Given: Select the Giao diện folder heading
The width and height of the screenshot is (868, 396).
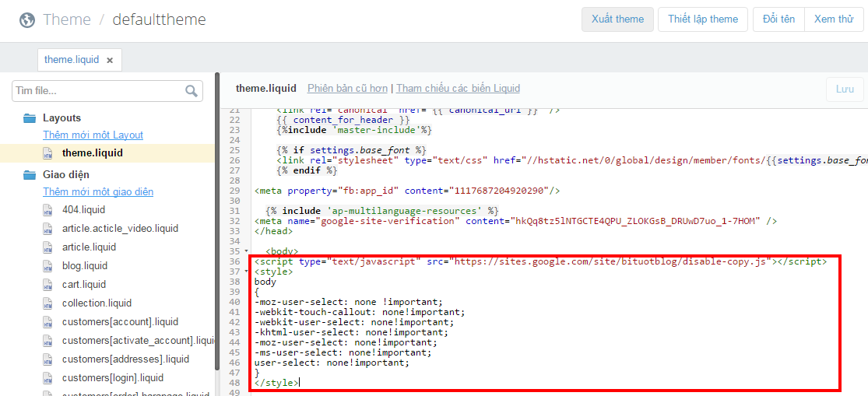Looking at the screenshot, I should [66, 175].
